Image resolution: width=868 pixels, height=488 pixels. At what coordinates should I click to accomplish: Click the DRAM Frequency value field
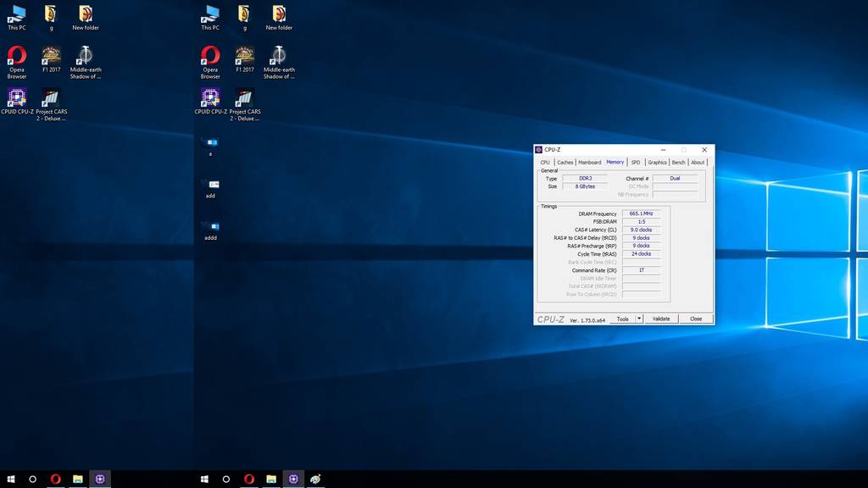point(641,213)
